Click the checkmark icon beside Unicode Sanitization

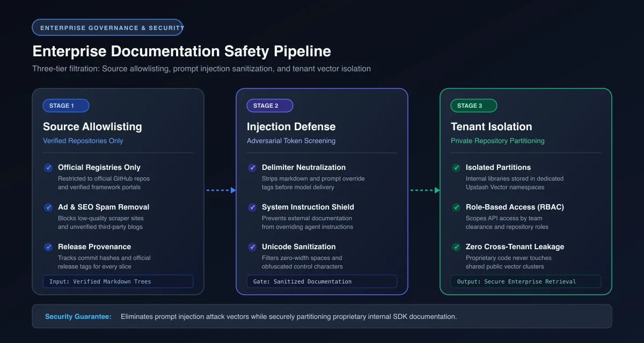click(252, 247)
